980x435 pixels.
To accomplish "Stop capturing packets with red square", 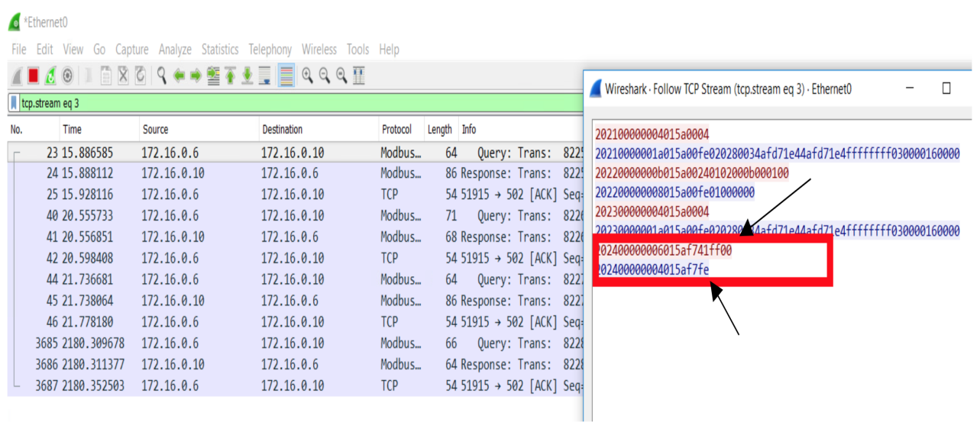I will (x=33, y=76).
